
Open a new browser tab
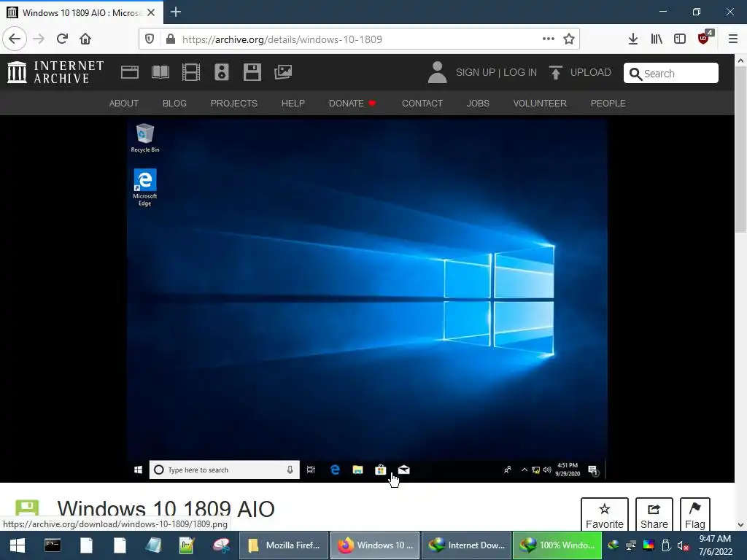(x=175, y=12)
